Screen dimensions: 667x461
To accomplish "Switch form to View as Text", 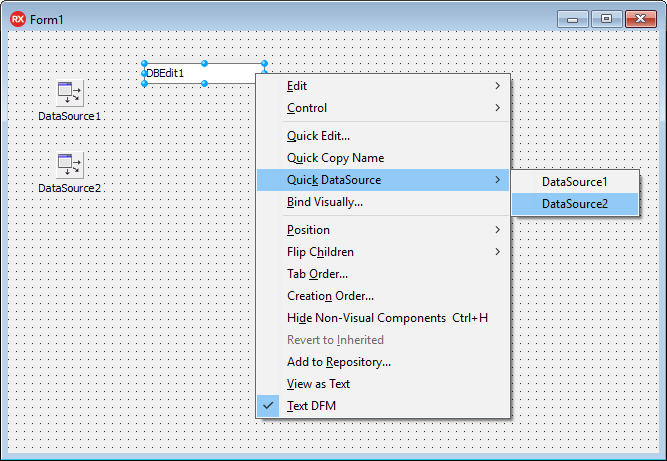I will (383, 384).
